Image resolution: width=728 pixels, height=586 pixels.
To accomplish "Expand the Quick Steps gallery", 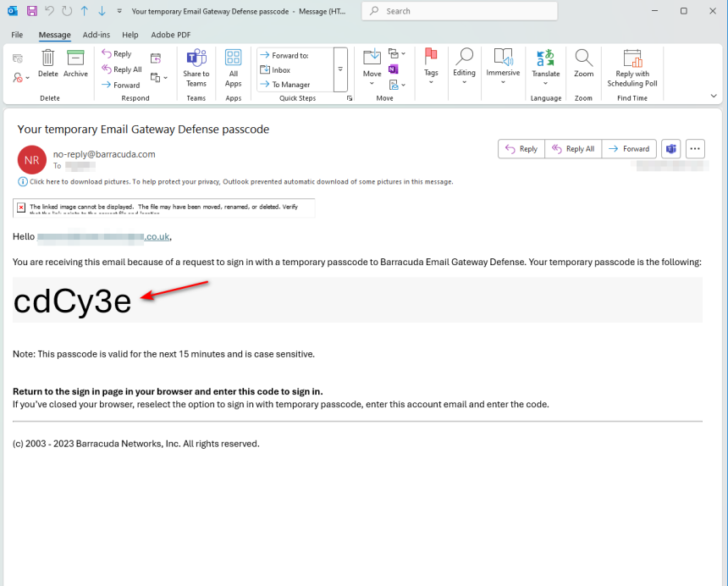I will tap(340, 69).
